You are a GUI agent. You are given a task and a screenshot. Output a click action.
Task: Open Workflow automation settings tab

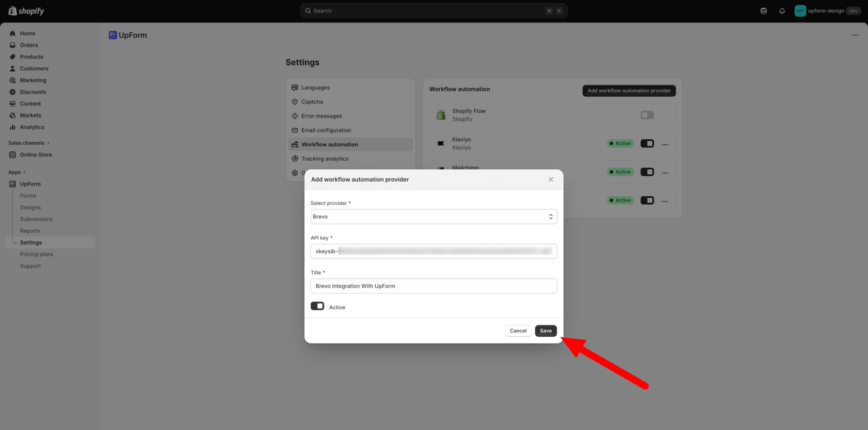pyautogui.click(x=351, y=144)
